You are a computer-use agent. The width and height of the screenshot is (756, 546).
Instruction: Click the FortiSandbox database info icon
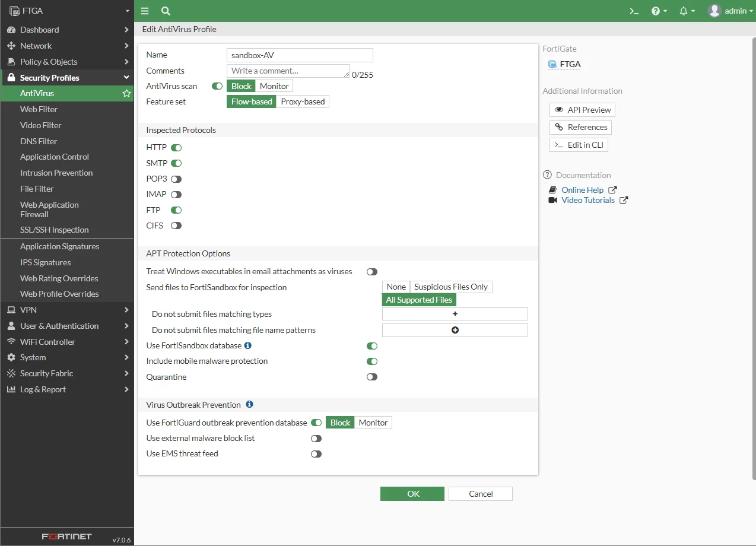(248, 345)
